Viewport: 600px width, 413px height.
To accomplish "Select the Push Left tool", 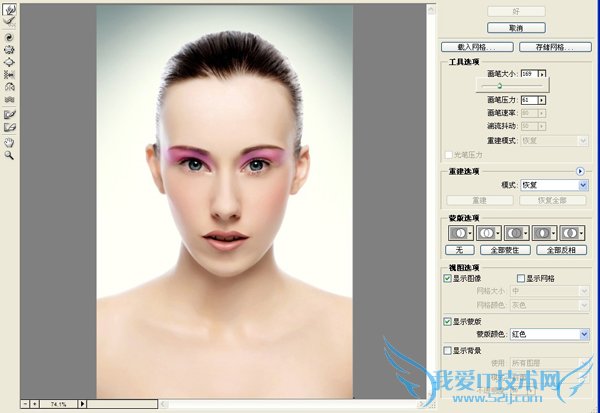I will click(9, 75).
